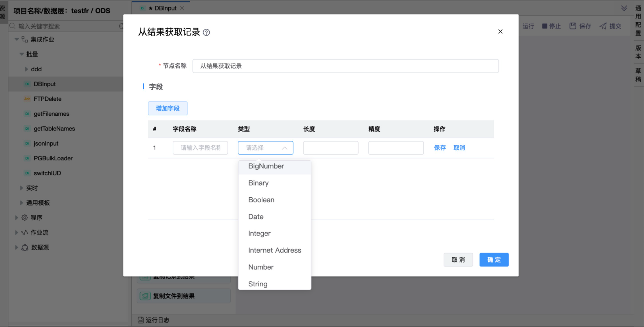
Task: Choose Internet Address type option
Action: 275,251
